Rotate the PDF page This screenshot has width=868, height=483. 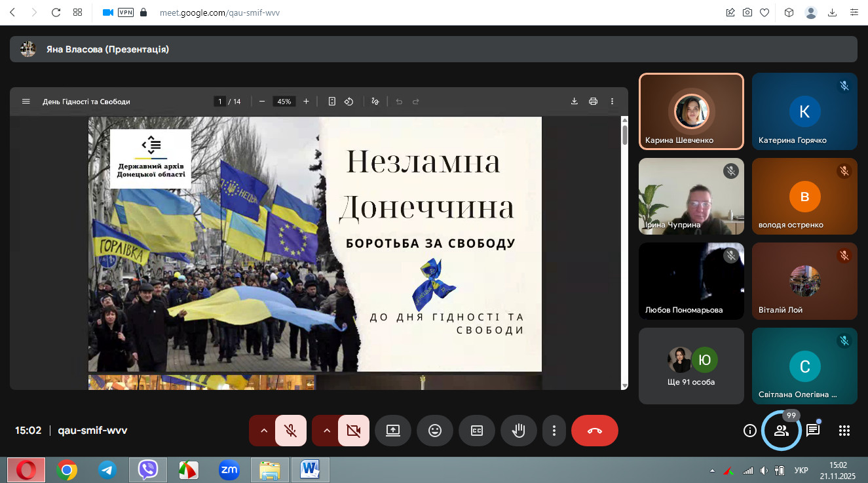pyautogui.click(x=349, y=102)
